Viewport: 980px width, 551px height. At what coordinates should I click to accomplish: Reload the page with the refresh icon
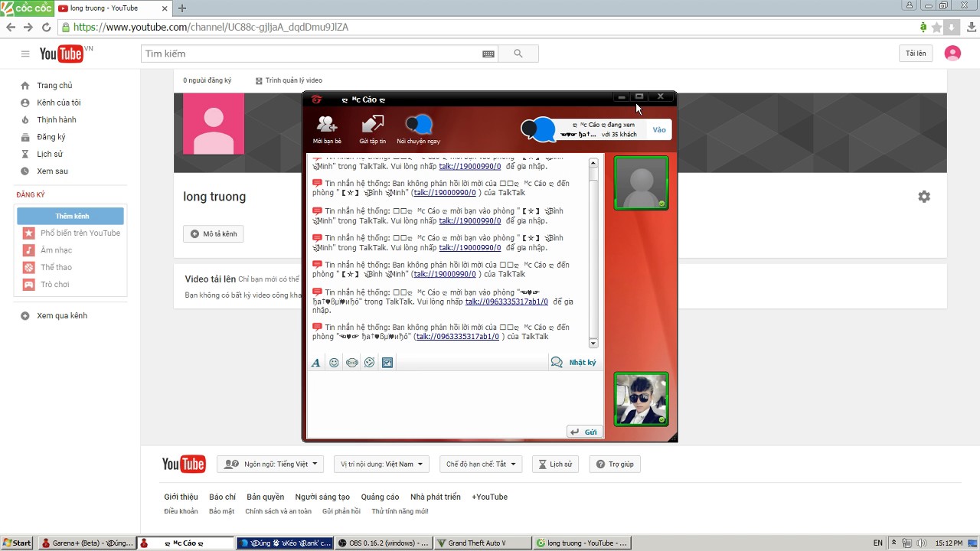pos(46,27)
